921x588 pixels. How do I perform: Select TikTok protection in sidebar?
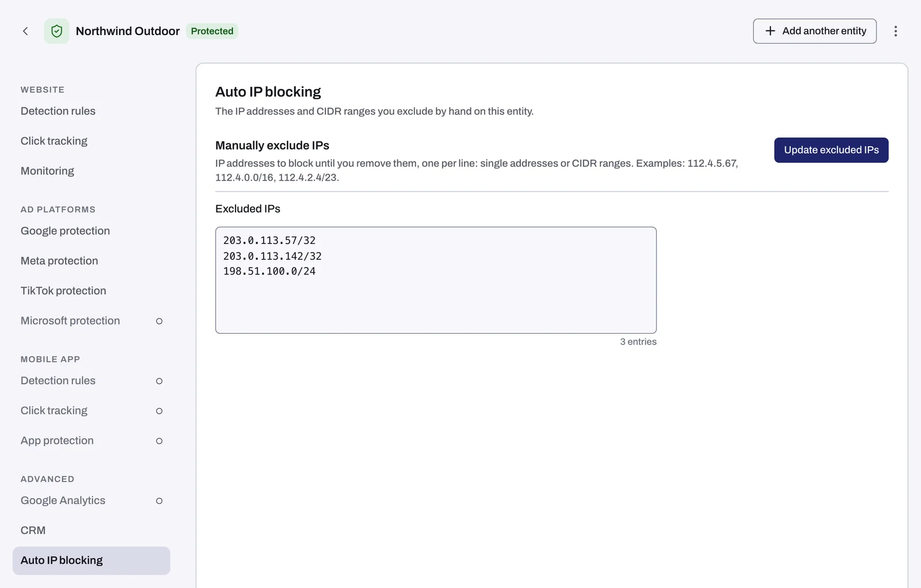(x=63, y=291)
